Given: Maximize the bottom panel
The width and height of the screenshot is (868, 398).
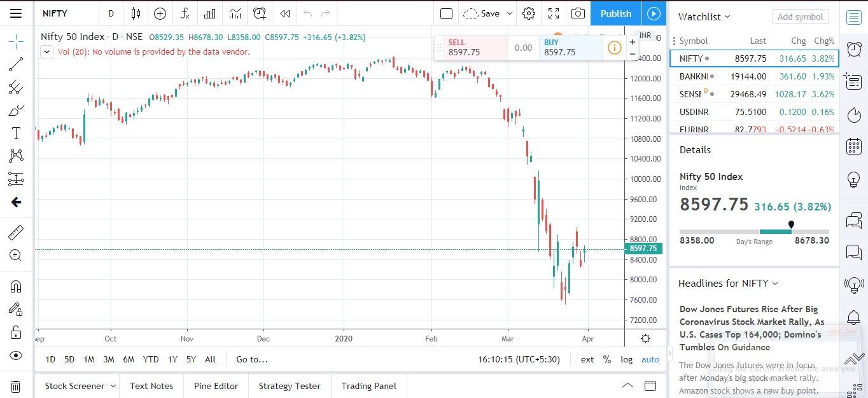Looking at the screenshot, I should coord(650,386).
